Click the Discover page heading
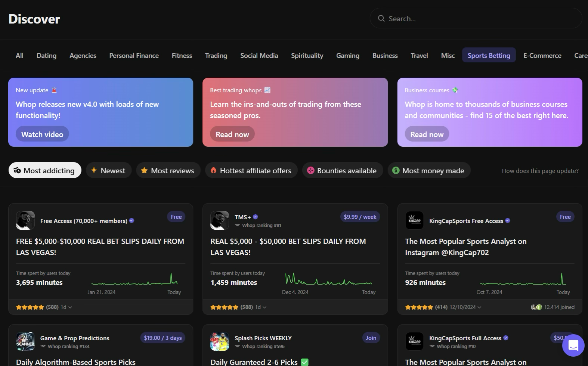The width and height of the screenshot is (588, 366). (34, 19)
